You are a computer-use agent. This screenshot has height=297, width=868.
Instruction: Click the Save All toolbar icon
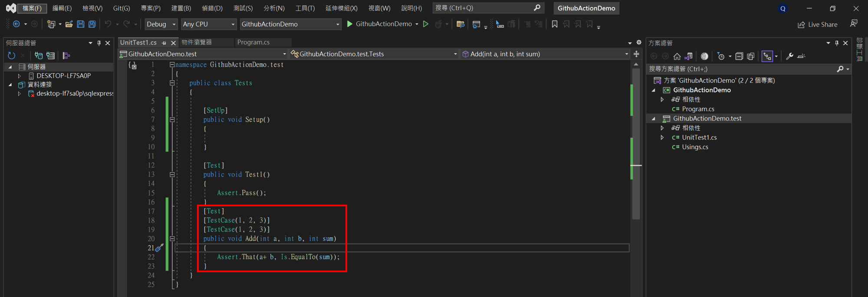tap(92, 24)
